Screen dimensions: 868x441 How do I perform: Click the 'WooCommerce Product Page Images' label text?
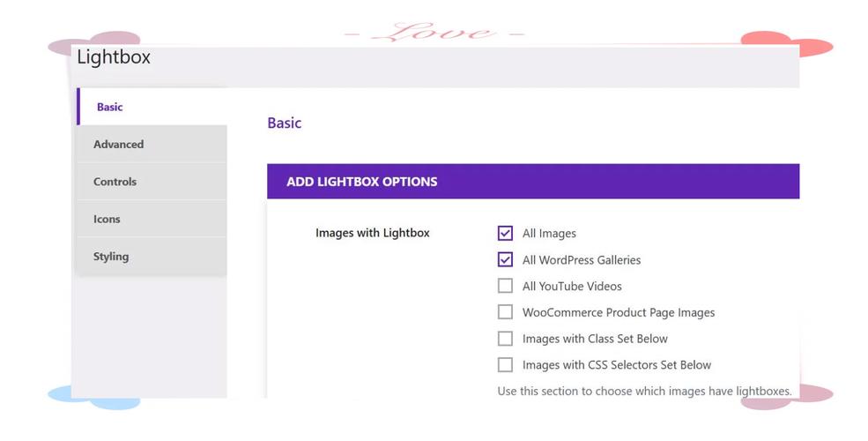619,312
